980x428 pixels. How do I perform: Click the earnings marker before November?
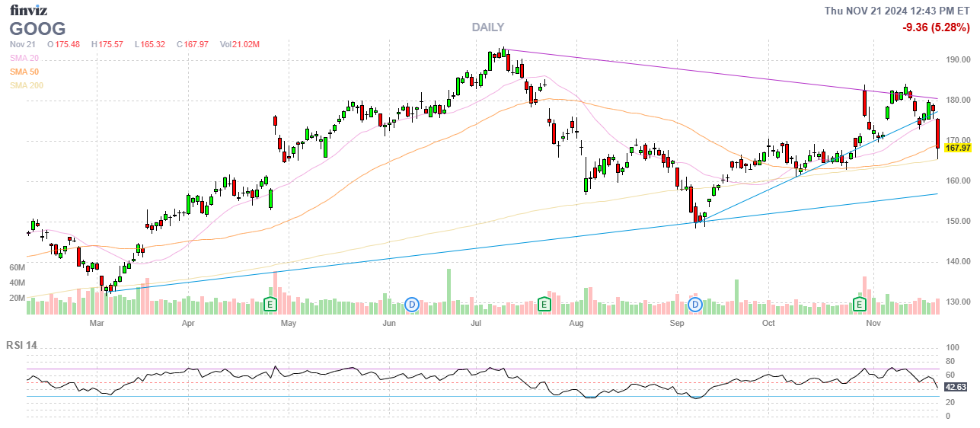click(860, 305)
